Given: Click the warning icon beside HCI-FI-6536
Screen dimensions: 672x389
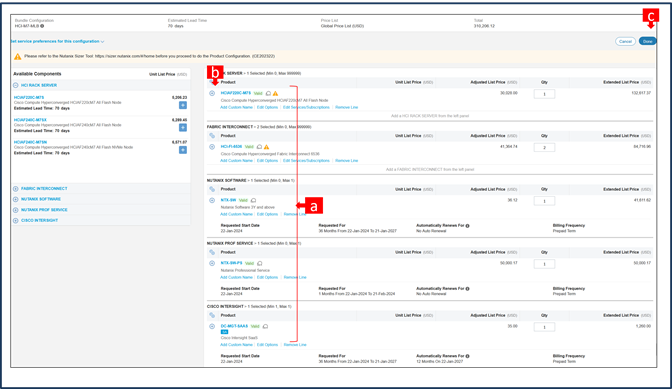Looking at the screenshot, I should 267,147.
